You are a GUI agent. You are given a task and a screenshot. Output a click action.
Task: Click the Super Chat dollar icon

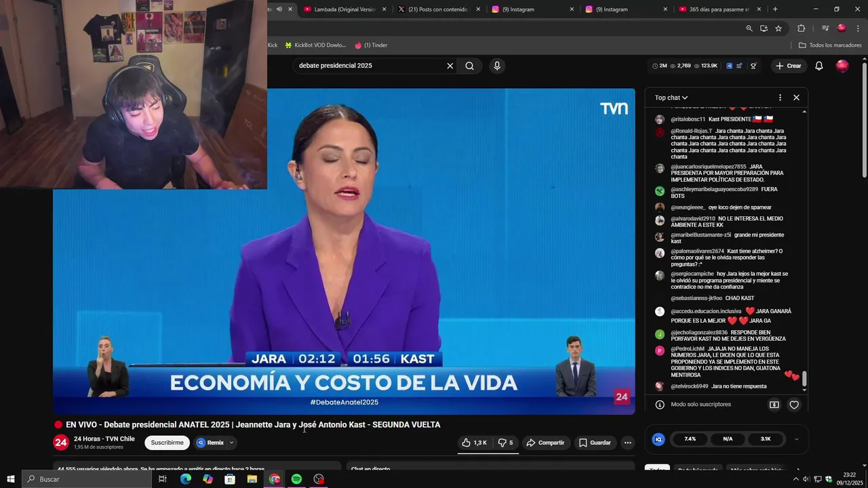tap(774, 405)
